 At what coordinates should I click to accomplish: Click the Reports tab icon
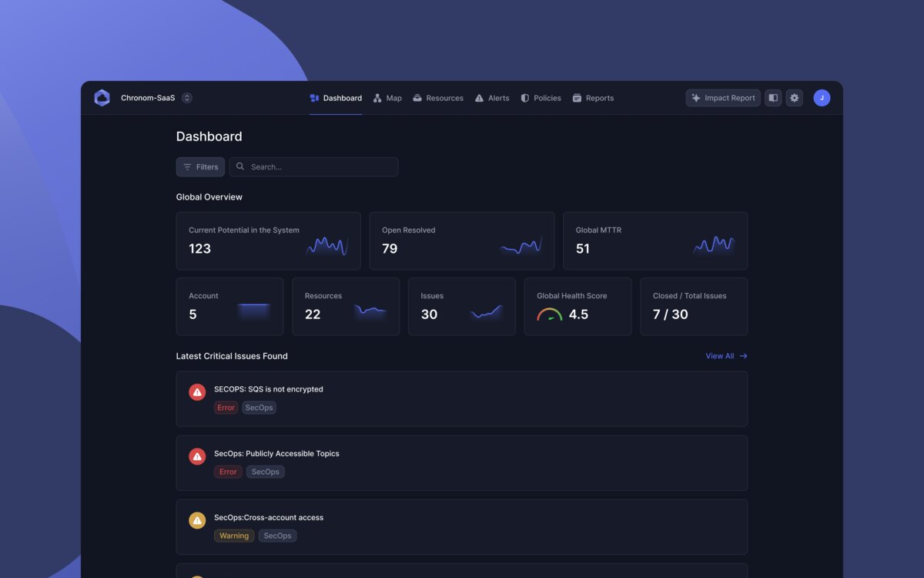577,98
